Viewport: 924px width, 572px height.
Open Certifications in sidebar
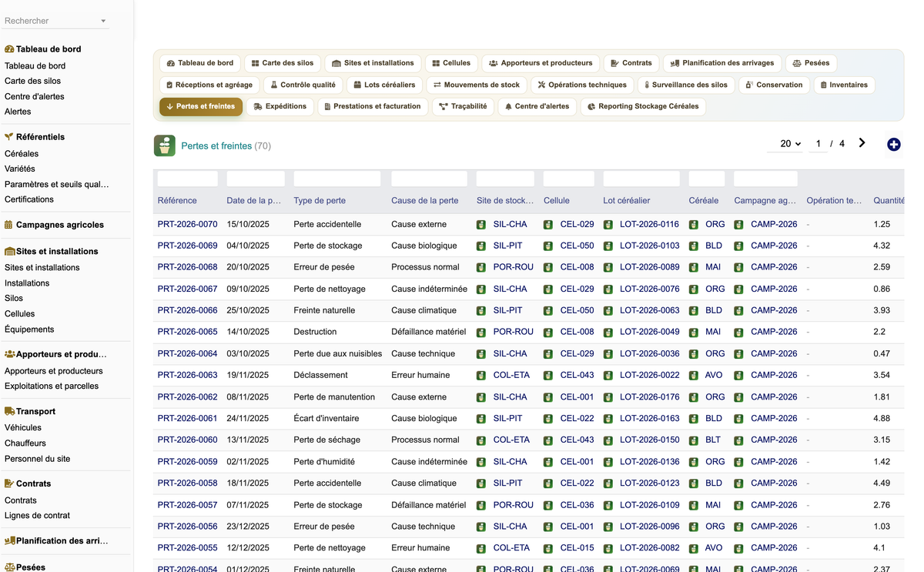(29, 199)
